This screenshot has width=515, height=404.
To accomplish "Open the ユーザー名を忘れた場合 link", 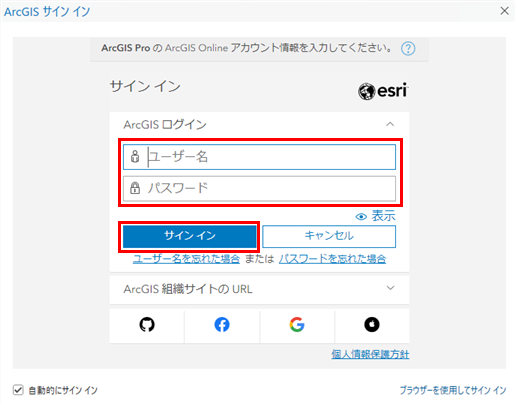I will pyautogui.click(x=186, y=259).
